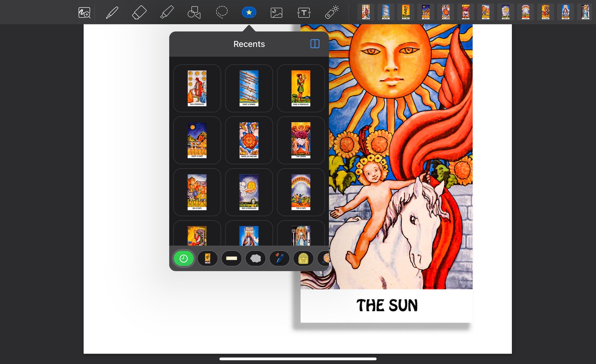Open the cloud shape collection tab
Viewport: 596px width, 364px height.
[256, 259]
